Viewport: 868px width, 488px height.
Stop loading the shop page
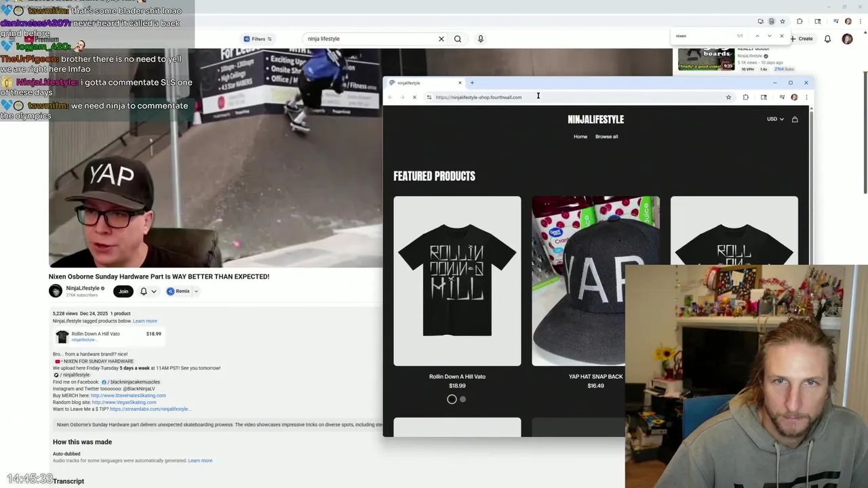point(414,97)
